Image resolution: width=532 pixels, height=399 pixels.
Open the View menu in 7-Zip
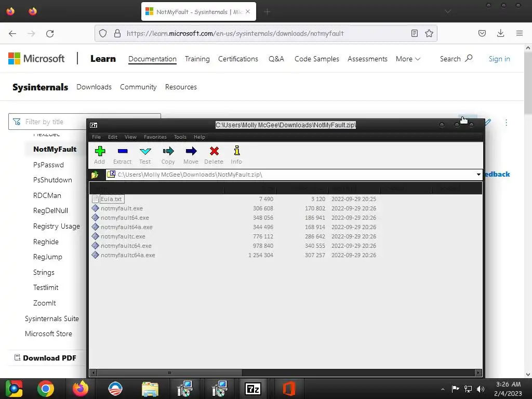[x=130, y=137]
